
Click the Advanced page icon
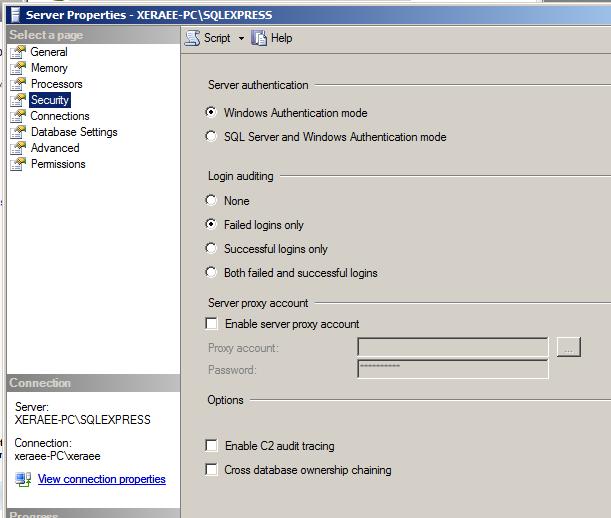point(17,148)
